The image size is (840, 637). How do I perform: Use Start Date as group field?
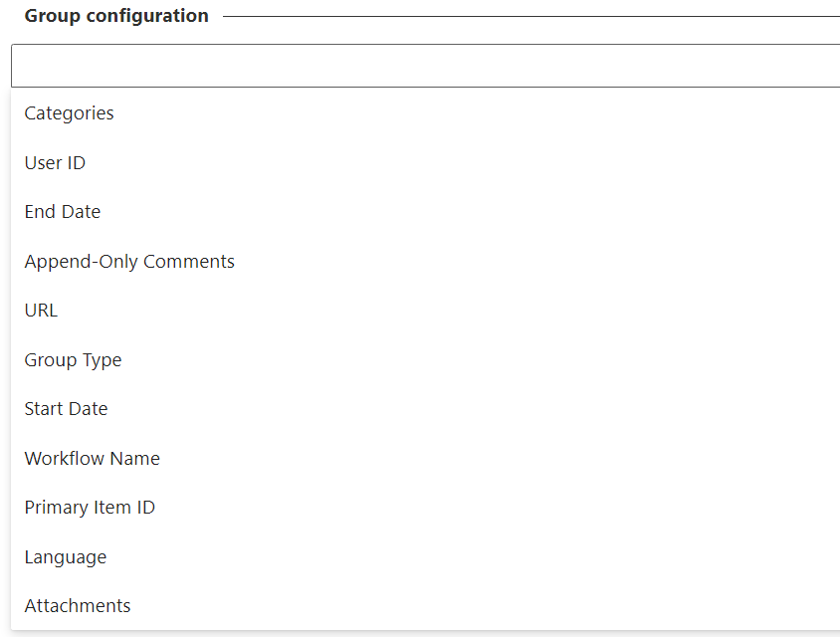tap(67, 409)
